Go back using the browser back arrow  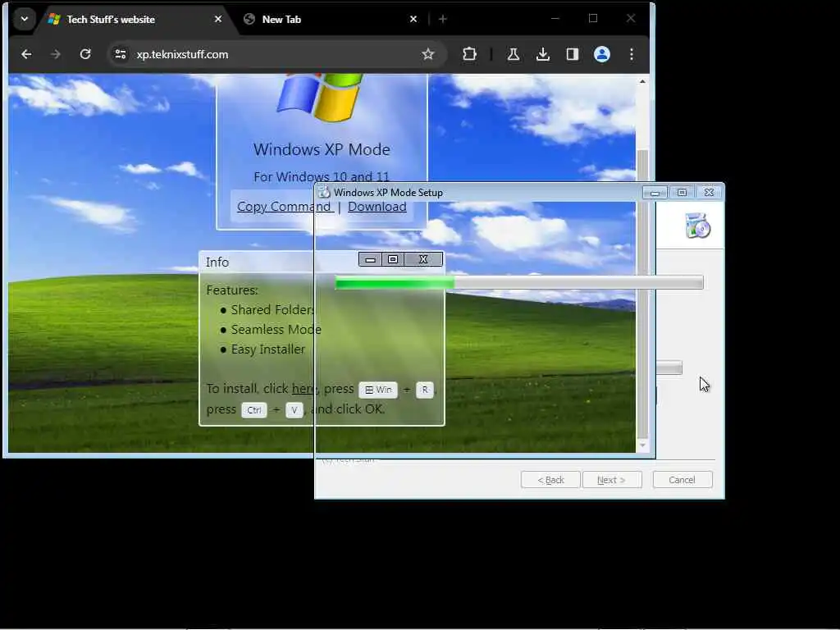coord(26,54)
